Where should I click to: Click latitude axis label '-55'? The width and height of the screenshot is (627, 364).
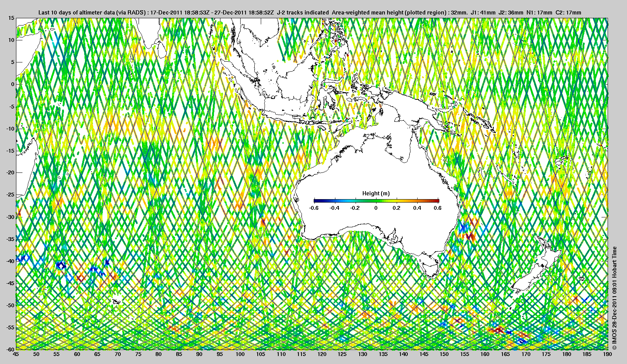10,327
